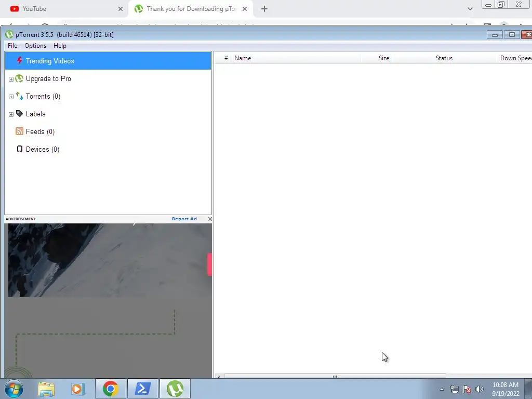
Task: Open the Windows Start menu
Action: 14,389
